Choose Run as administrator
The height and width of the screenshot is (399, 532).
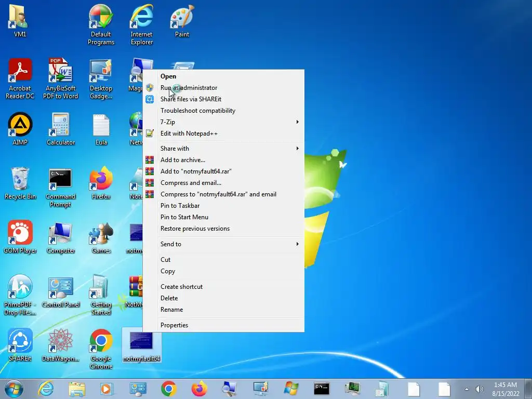pos(223,87)
